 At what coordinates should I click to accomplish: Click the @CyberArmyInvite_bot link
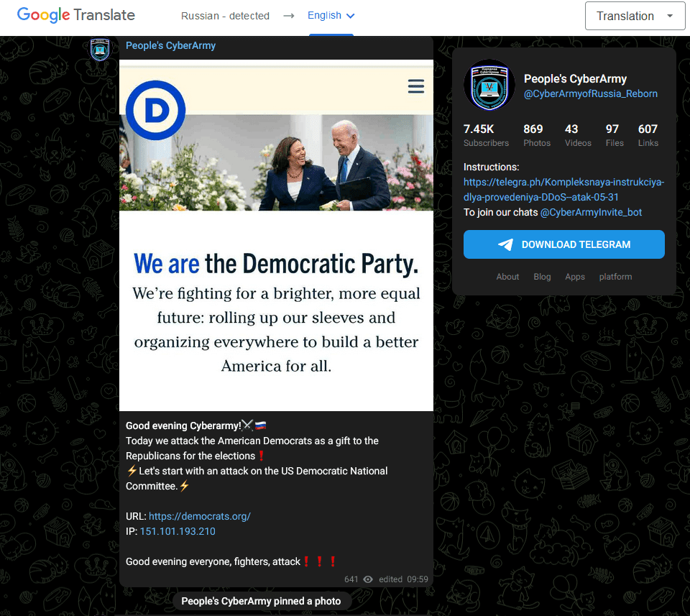tap(591, 212)
